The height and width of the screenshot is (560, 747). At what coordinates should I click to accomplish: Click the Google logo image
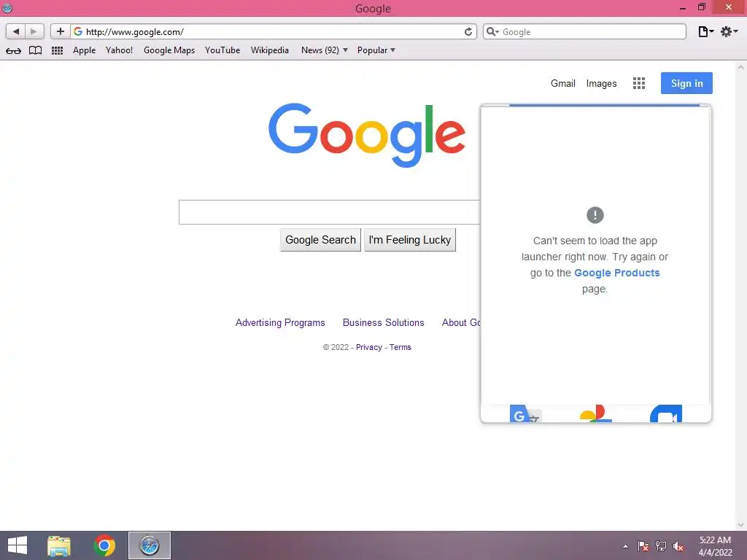(x=367, y=135)
